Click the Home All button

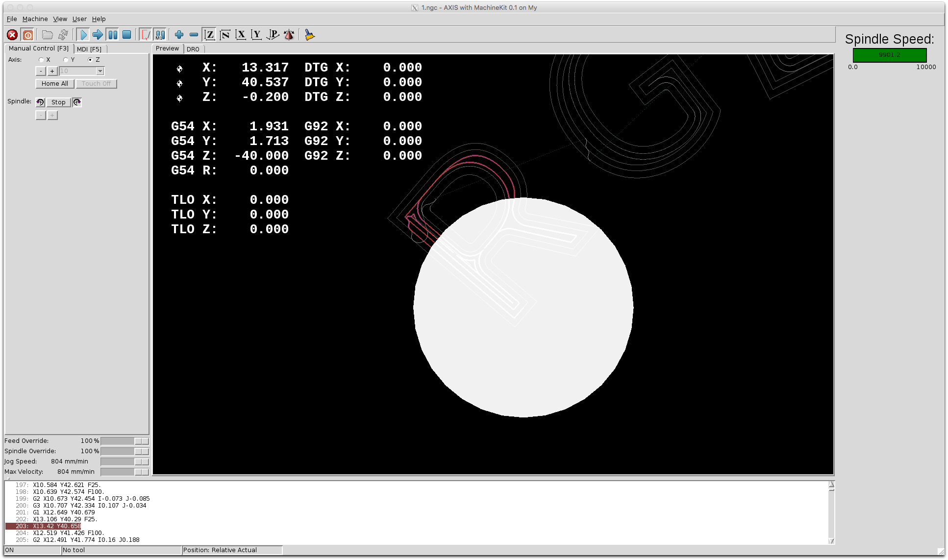pos(55,84)
